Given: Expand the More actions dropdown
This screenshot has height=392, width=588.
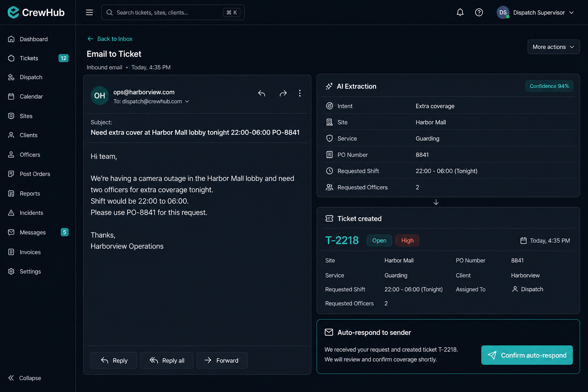Looking at the screenshot, I should (554, 47).
